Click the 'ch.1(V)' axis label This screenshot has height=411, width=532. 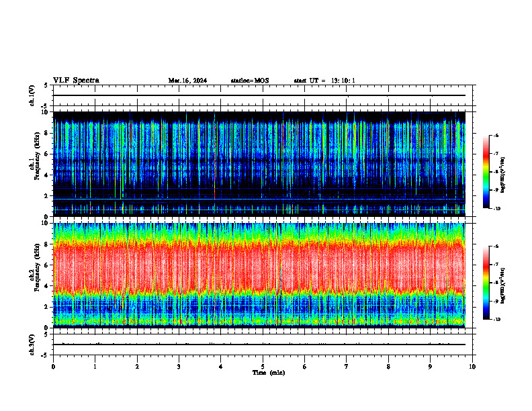coord(32,95)
